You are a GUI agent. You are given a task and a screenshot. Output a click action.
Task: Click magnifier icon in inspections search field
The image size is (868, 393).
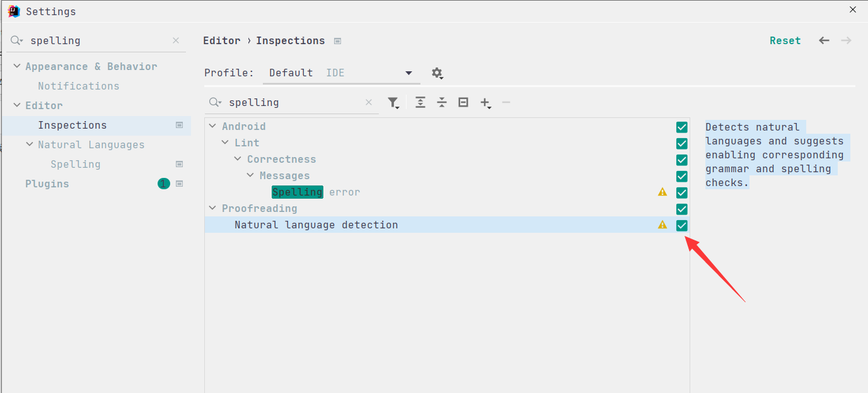[x=216, y=102]
